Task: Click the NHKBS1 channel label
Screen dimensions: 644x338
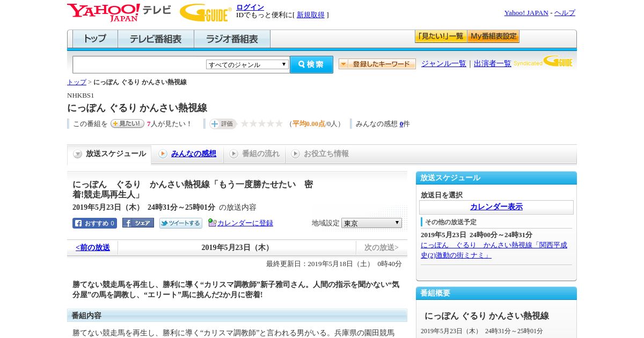Action: point(80,95)
